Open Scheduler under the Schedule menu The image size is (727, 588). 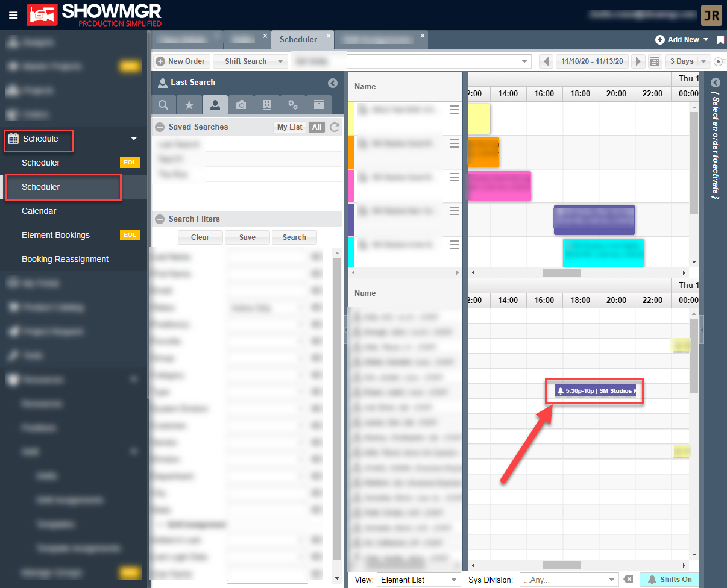(63, 187)
